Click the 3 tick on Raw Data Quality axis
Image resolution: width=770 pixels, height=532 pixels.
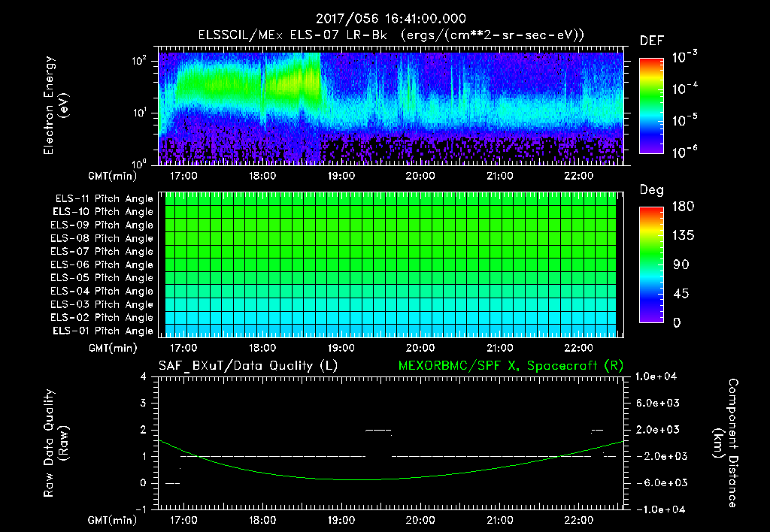[144, 404]
